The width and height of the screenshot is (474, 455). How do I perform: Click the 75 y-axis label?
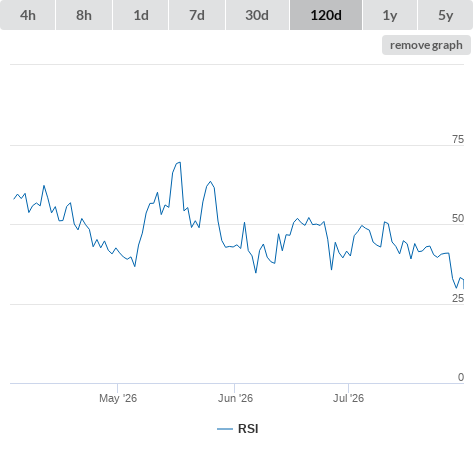pos(458,139)
